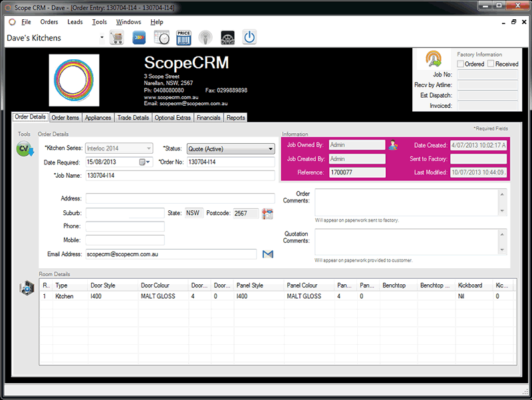Click into the Order Comments text box
532x400 pixels.
coord(406,202)
